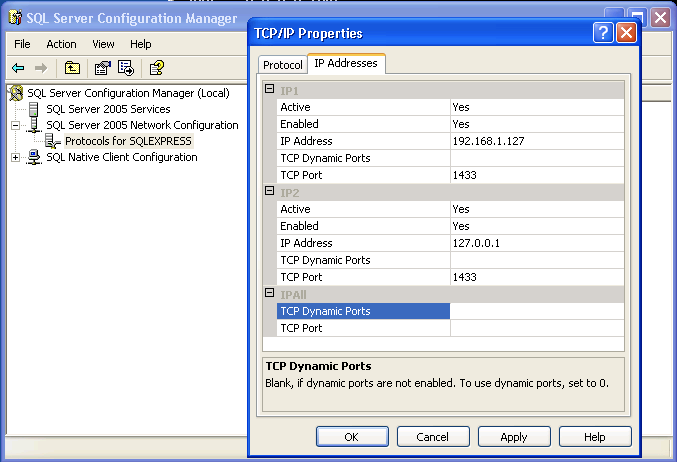Image resolution: width=677 pixels, height=462 pixels.
Task: Select the IP1 Active label
Action: 363,107
